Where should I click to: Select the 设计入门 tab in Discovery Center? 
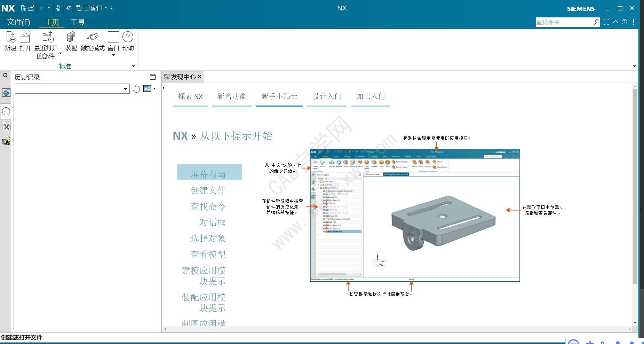[326, 96]
